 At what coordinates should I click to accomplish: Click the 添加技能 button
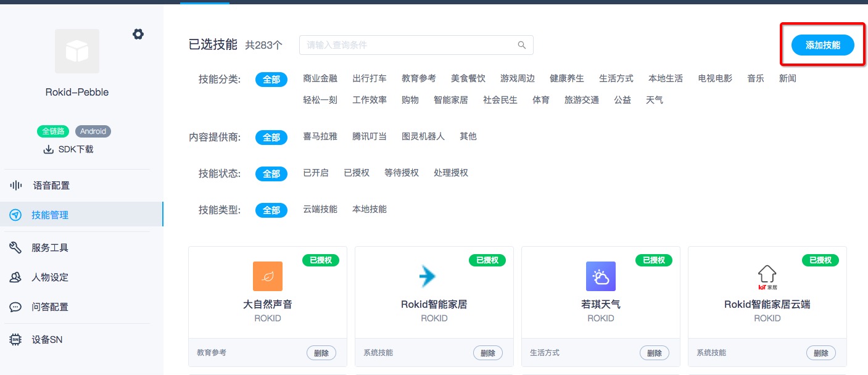tap(823, 45)
